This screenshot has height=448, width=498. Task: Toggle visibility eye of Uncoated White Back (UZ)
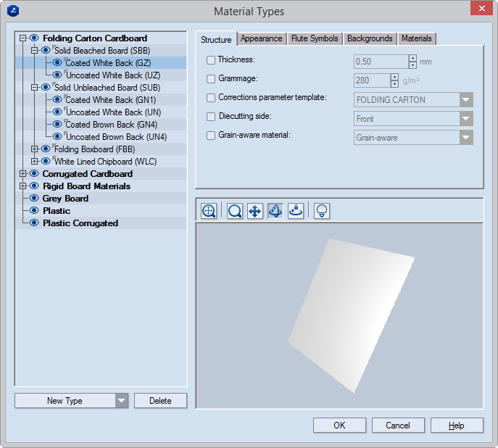pos(57,75)
